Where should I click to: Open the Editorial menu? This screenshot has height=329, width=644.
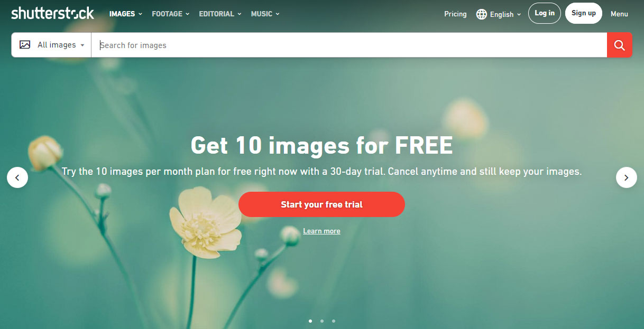point(220,14)
